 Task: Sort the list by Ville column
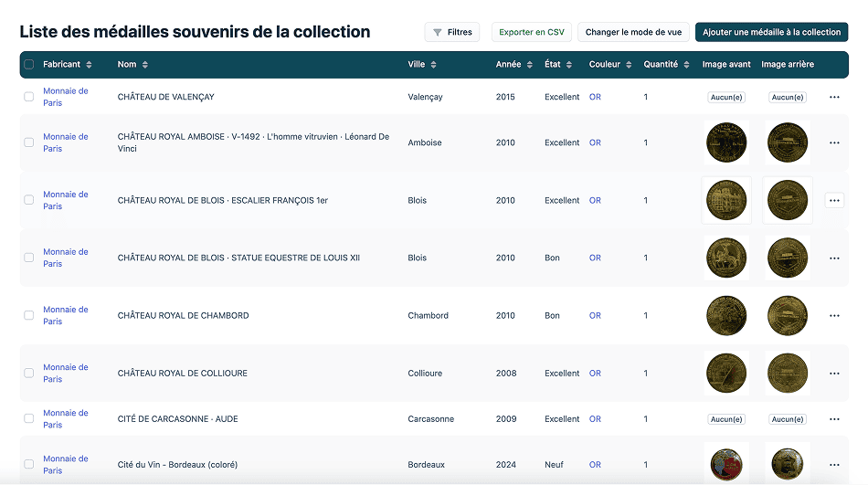click(433, 65)
